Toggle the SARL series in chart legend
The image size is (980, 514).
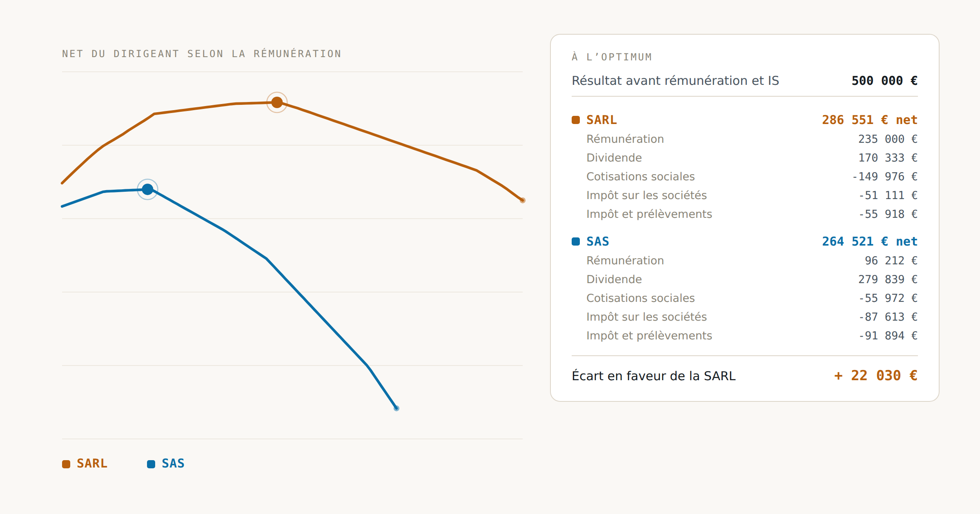coord(85,463)
